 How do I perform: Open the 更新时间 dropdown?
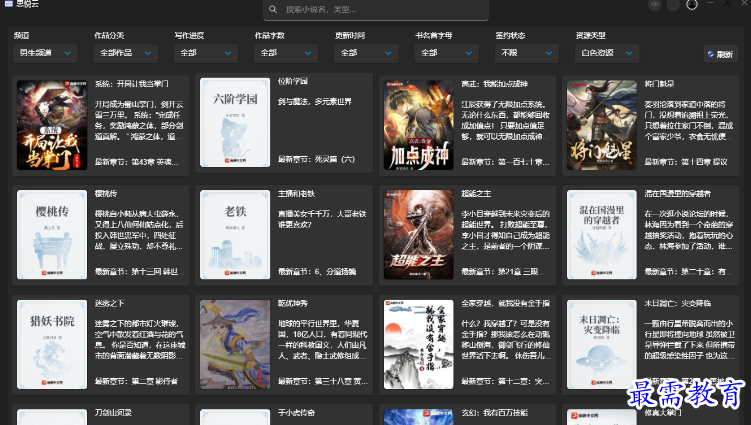coord(366,53)
